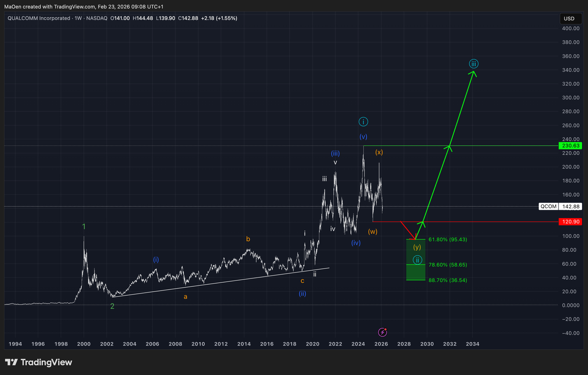588x375 pixels.
Task: Click the green 230.63 target price label
Action: (570, 146)
